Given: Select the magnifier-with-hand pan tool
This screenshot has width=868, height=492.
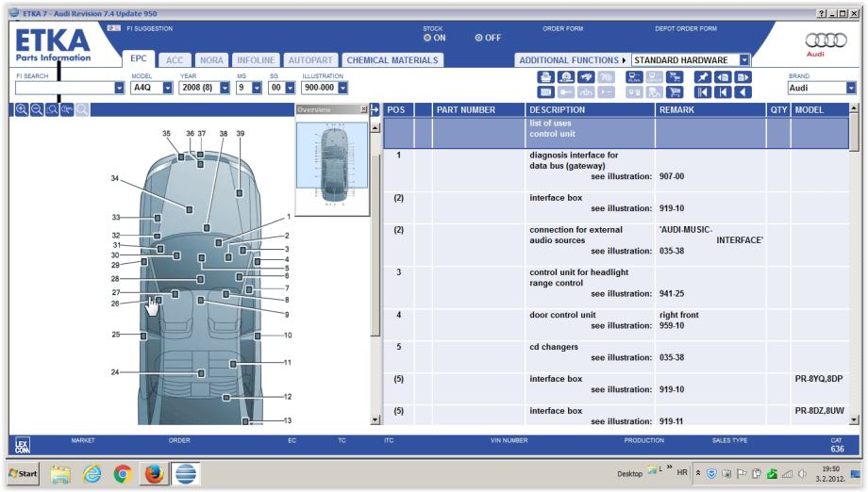Looking at the screenshot, I should point(67,109).
